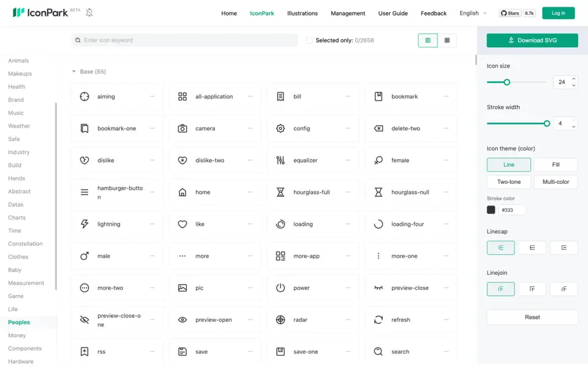Open the save icon more-options menu
Screen dimensions: 588x368
point(250,352)
